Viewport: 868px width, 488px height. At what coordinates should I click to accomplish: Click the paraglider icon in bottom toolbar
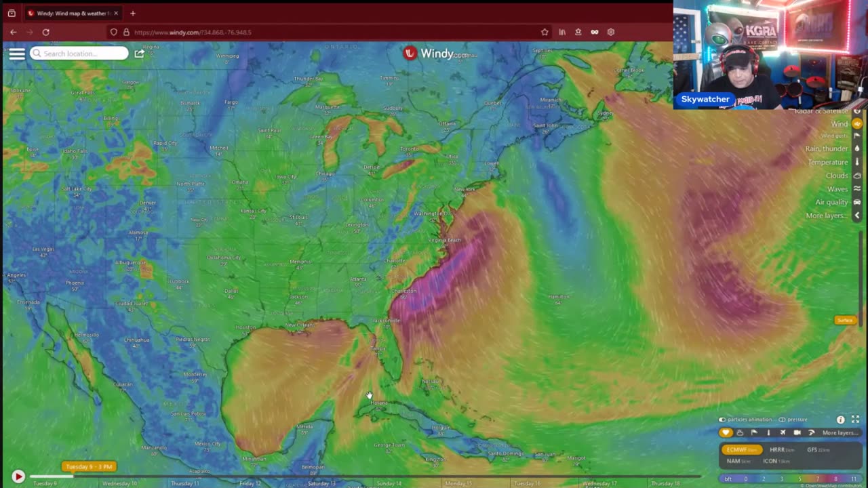point(811,432)
